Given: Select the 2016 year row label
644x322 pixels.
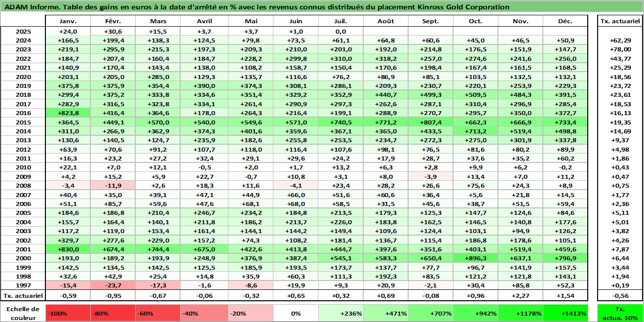Looking at the screenshot, I should 23,113.
